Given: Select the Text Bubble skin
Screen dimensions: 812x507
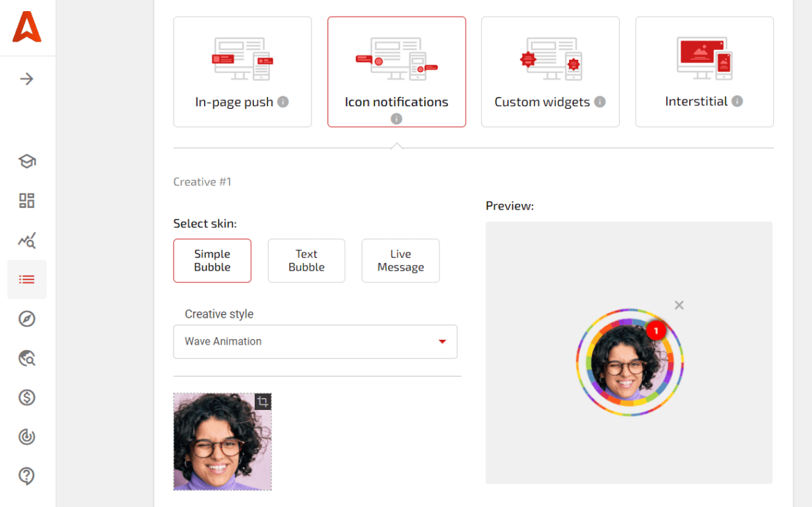Looking at the screenshot, I should (306, 261).
